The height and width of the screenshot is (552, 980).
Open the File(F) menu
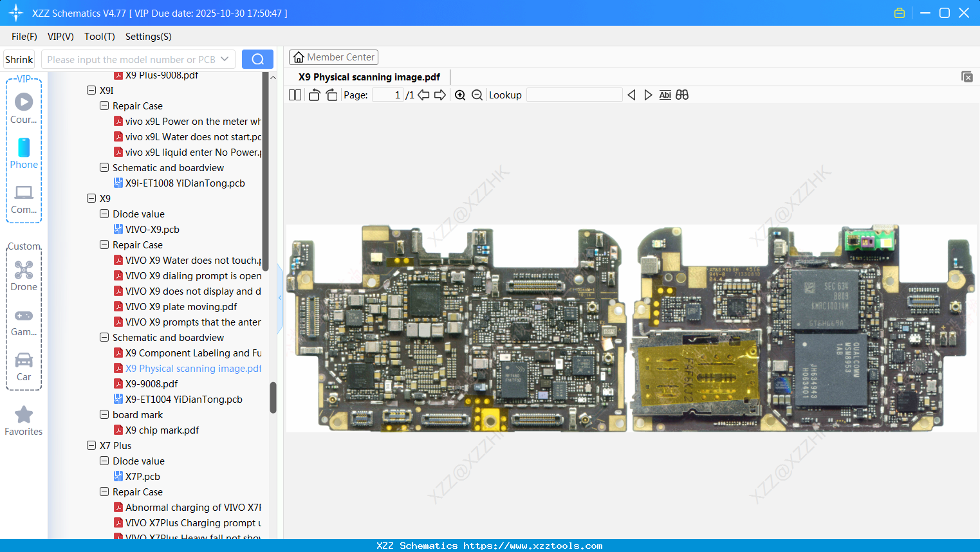[24, 37]
